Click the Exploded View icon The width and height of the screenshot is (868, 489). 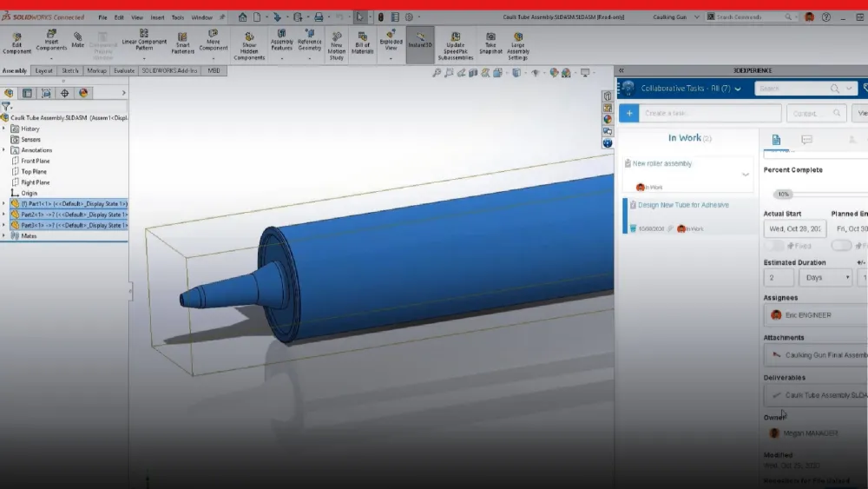click(x=391, y=42)
